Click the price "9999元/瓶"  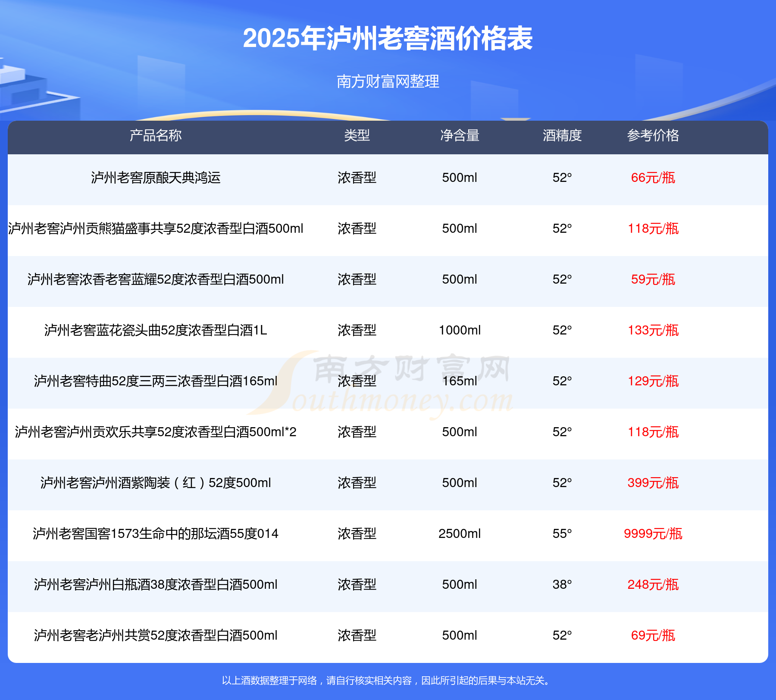[x=653, y=534]
